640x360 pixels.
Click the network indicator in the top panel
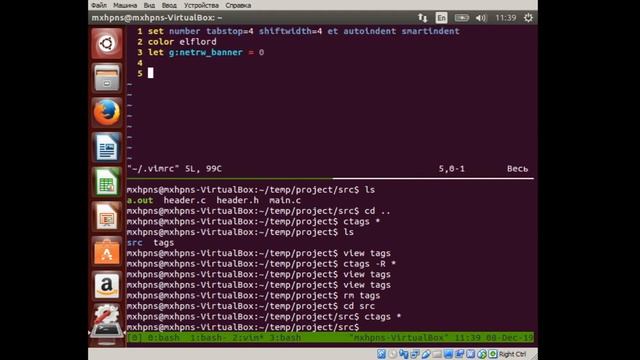point(422,18)
